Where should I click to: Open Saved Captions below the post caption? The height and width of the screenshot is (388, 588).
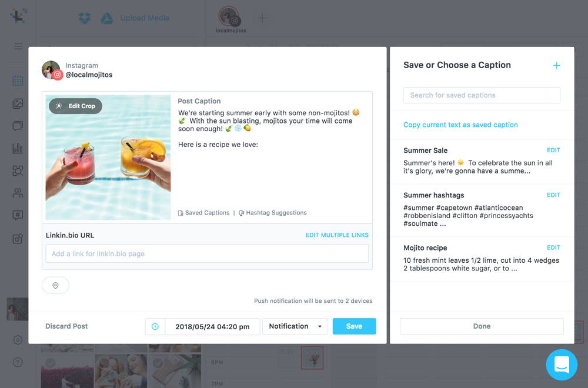203,213
